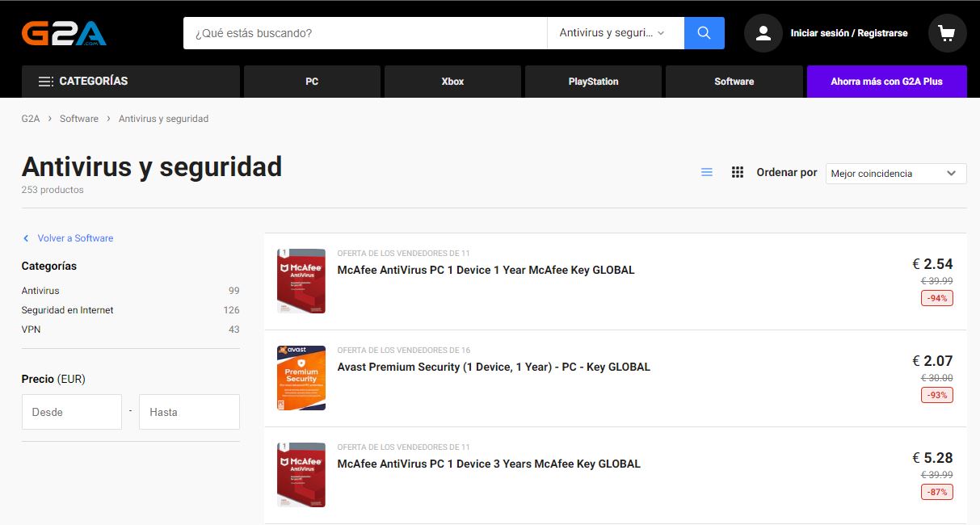
Task: Click the Hasta price input field
Action: 189,412
